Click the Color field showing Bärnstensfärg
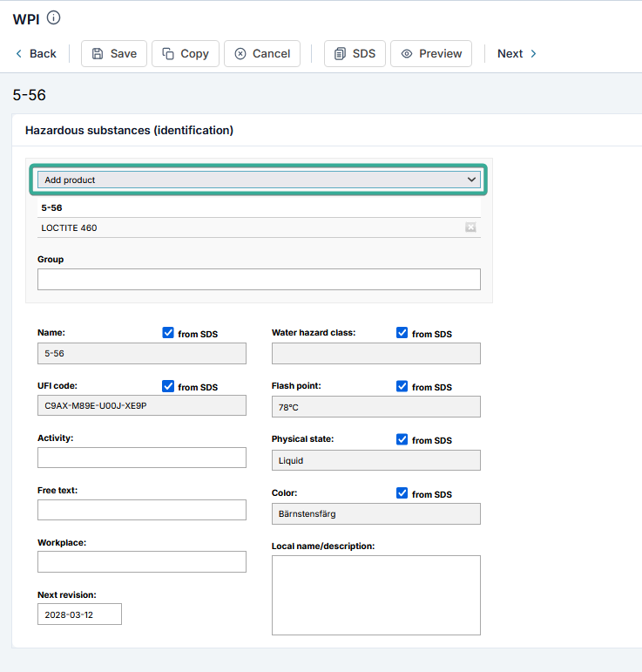 [376, 514]
